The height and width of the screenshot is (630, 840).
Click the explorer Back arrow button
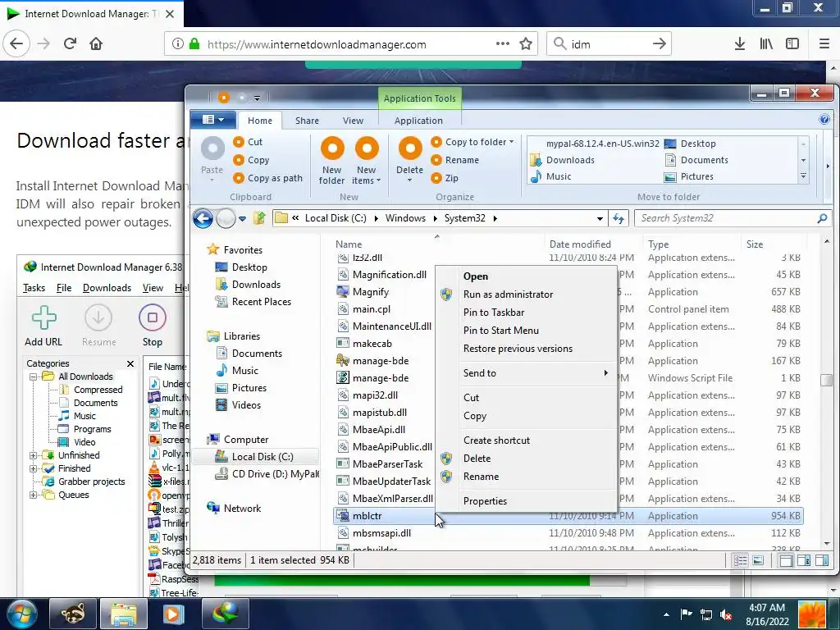203,218
